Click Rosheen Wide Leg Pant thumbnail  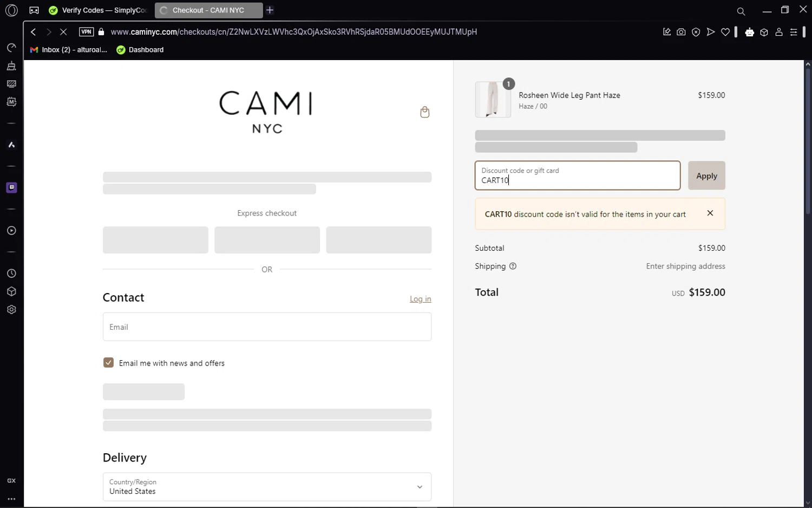[493, 100]
